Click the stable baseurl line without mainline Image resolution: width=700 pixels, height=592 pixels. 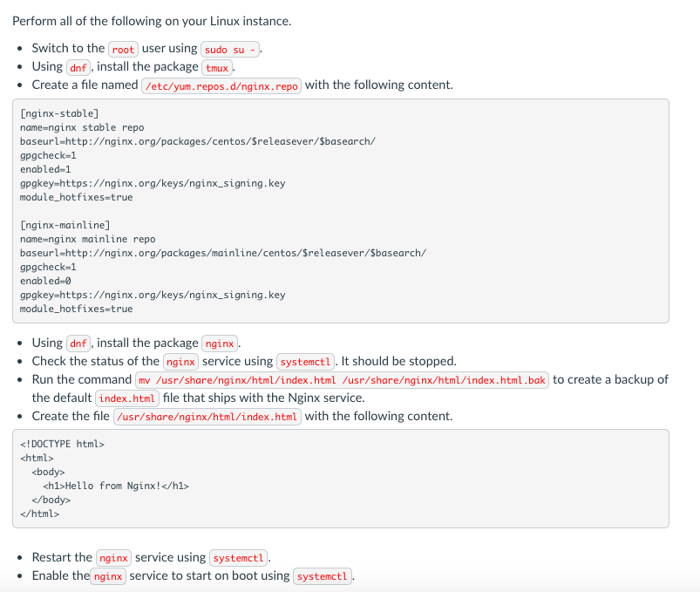pos(197,141)
